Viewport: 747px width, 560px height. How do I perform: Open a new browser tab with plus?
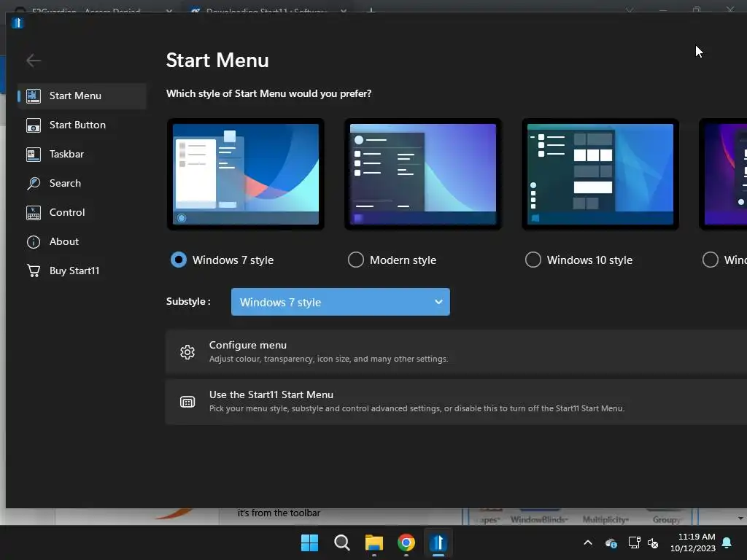click(x=371, y=10)
